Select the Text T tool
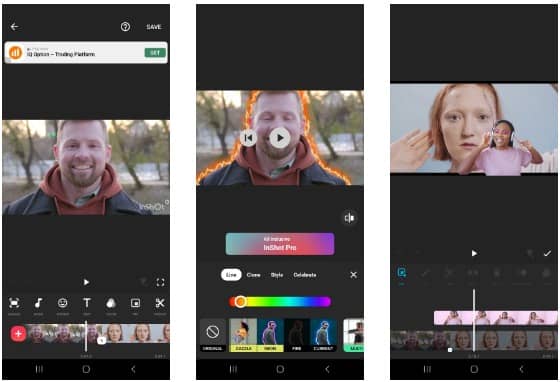560x382 pixels. pyautogui.click(x=87, y=303)
